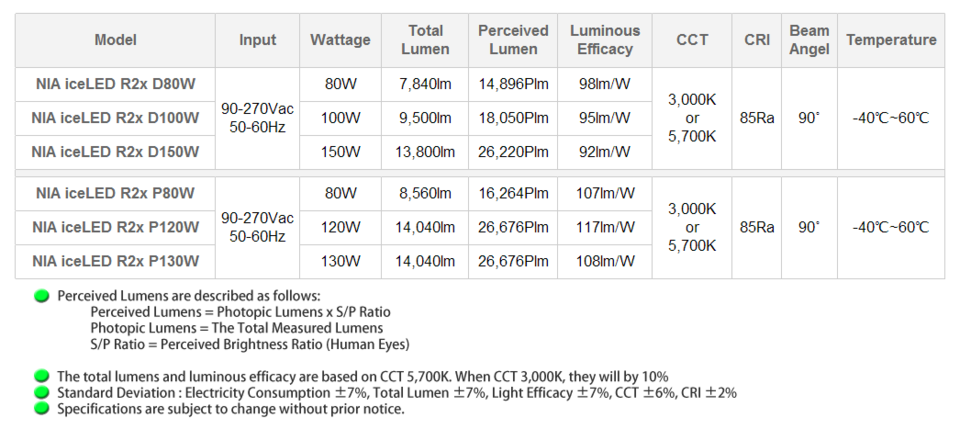Click the 100W wattage cell

click(340, 118)
